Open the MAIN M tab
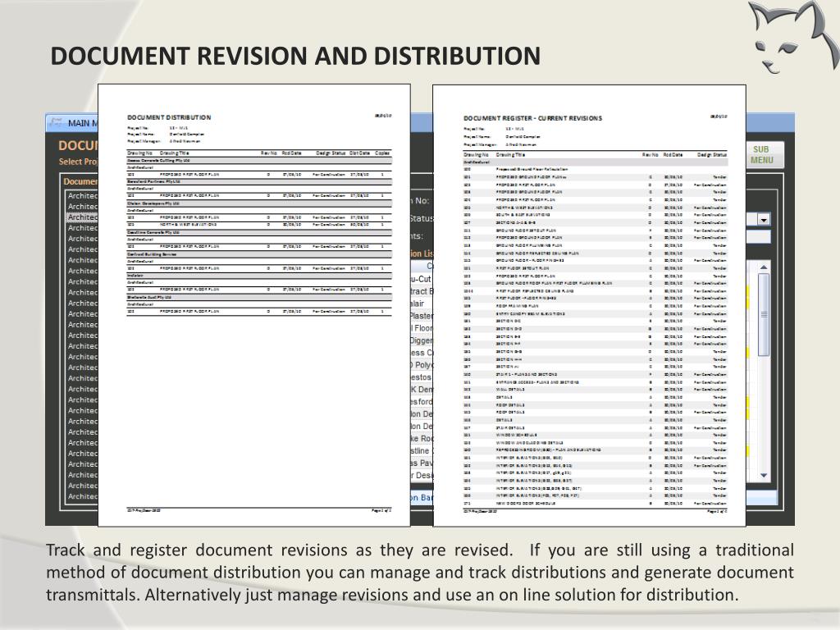The image size is (840, 630). (72, 123)
